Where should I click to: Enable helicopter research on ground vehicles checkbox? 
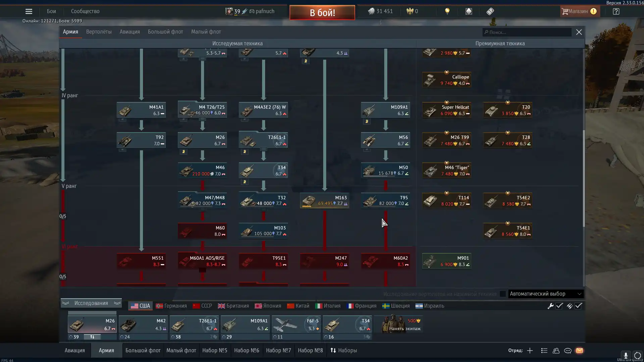(503, 294)
